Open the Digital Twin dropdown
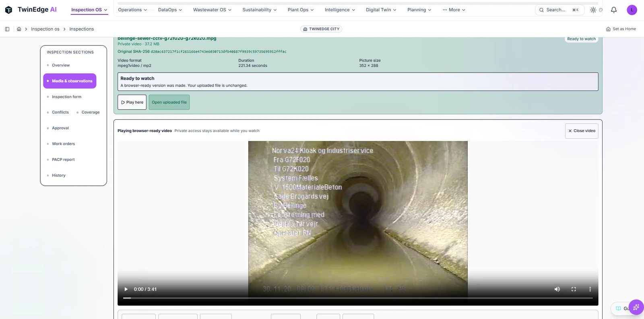Image resolution: width=644 pixels, height=319 pixels. [381, 10]
